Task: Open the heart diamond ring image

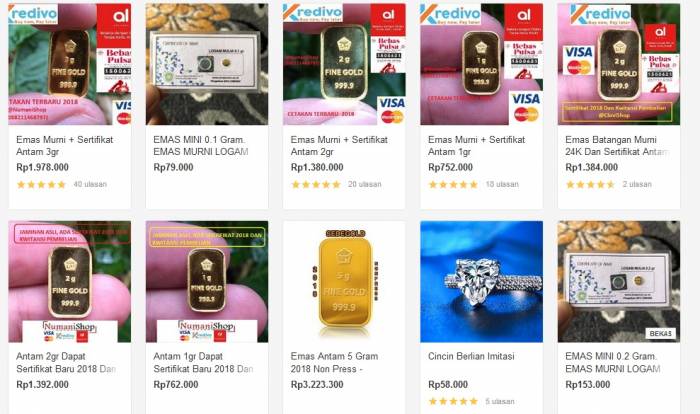Action: click(x=481, y=281)
